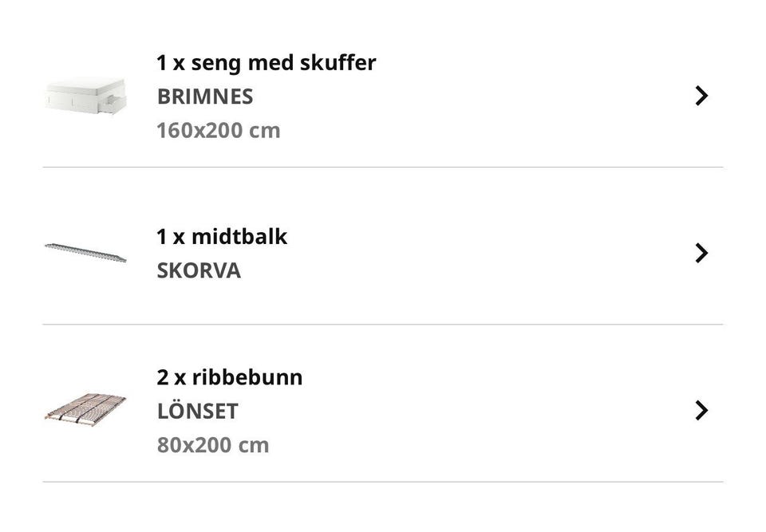Viewport: 766px width, 532px height.
Task: Open the BRIMNES bed product thumbnail
Action: click(86, 95)
